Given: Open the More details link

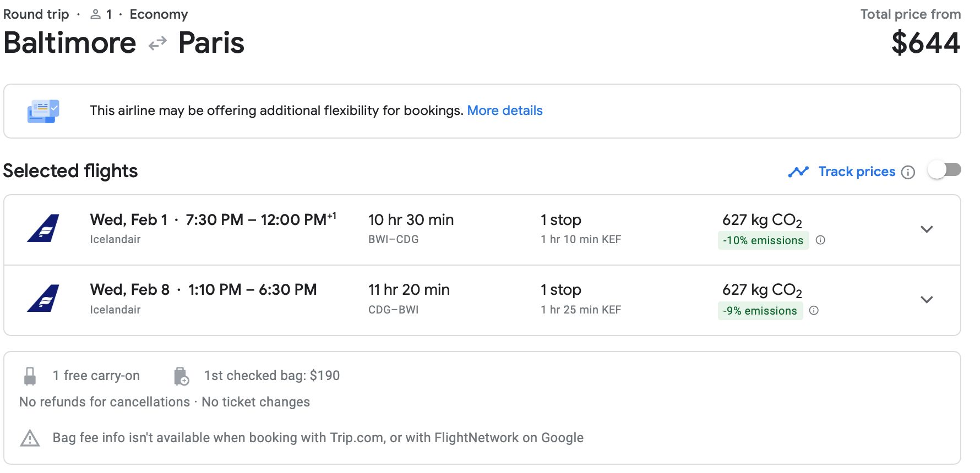Looking at the screenshot, I should (504, 111).
